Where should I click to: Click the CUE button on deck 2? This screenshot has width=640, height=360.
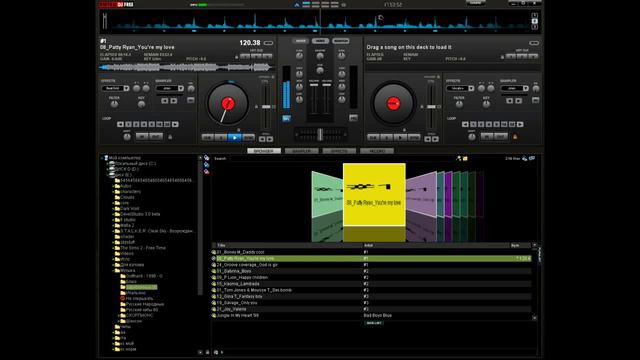(373, 138)
